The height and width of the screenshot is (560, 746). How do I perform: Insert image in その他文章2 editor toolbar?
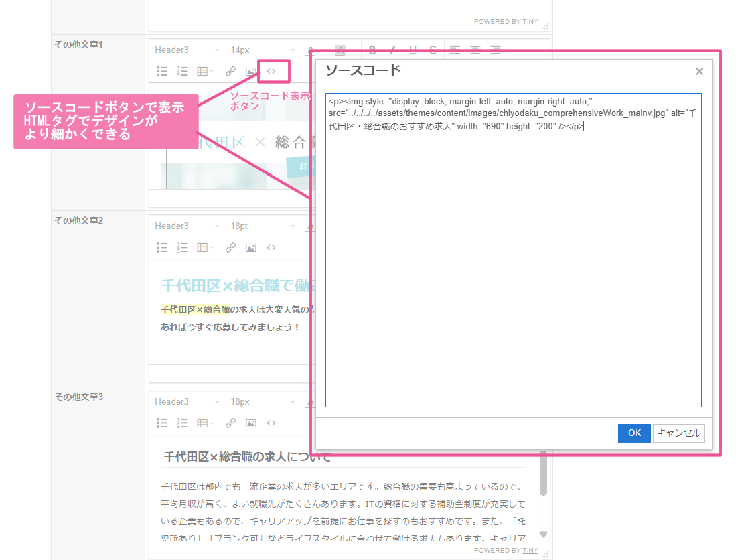[251, 247]
